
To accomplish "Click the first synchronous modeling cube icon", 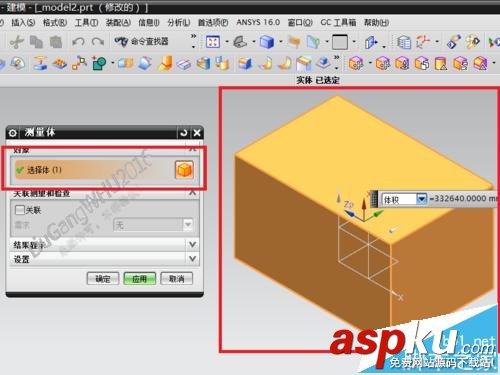I will tap(356, 63).
